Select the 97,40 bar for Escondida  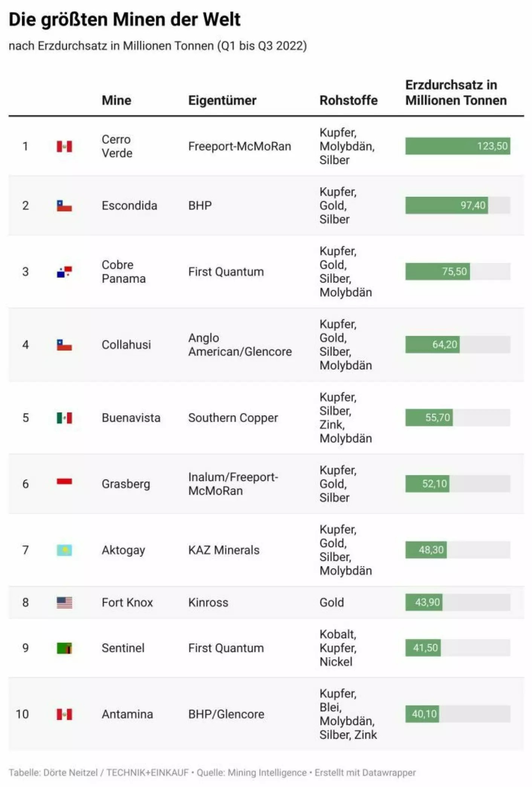[447, 205]
